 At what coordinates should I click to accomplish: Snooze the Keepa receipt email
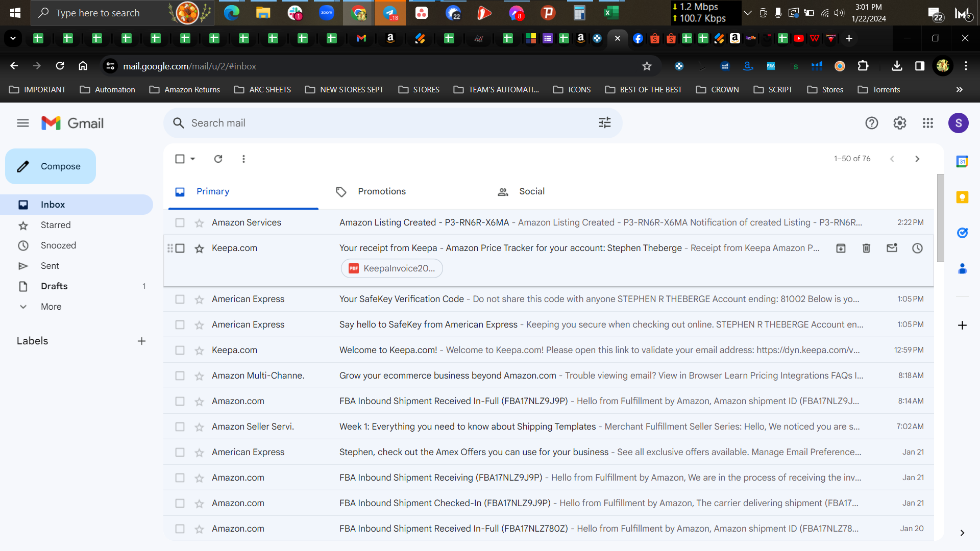[917, 248]
